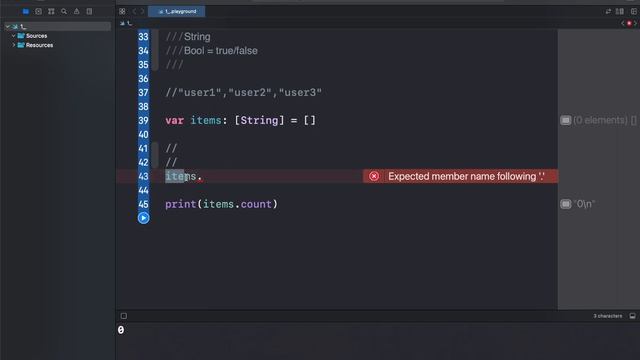Image resolution: width=640 pixels, height=360 pixels.
Task: Click the debug area stop square button
Action: (124, 316)
